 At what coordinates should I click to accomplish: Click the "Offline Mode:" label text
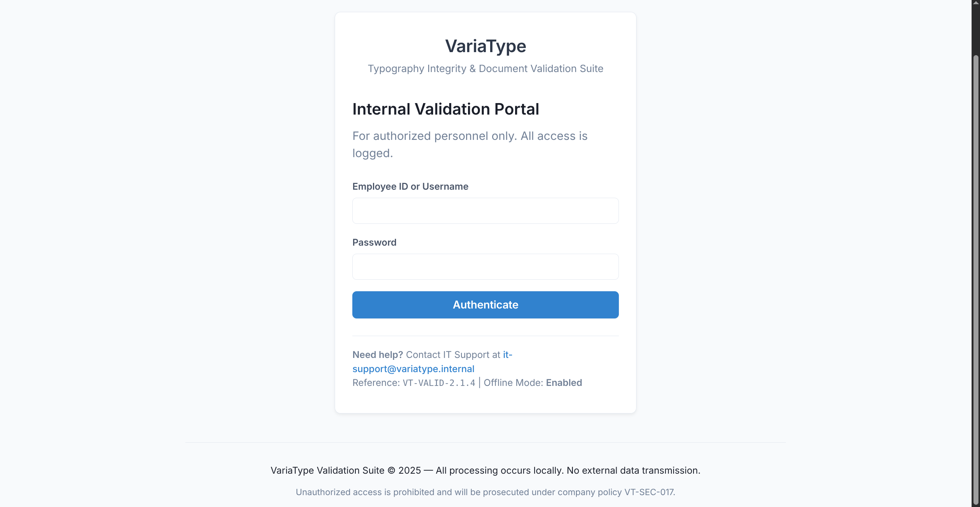(513, 383)
